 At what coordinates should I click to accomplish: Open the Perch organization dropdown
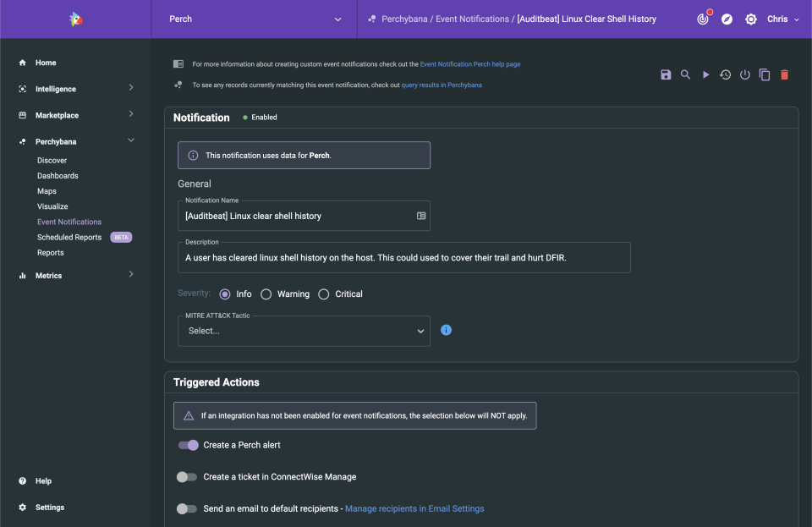click(x=255, y=19)
